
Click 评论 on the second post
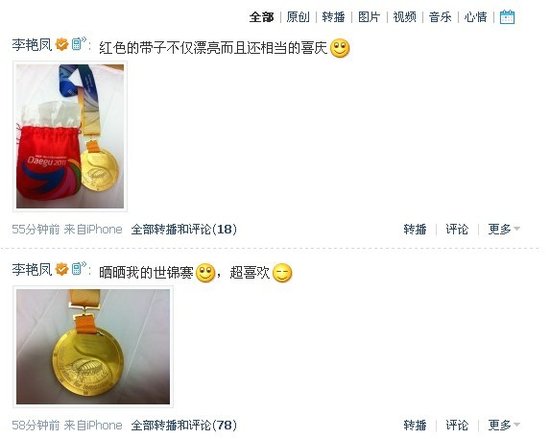[x=457, y=425]
